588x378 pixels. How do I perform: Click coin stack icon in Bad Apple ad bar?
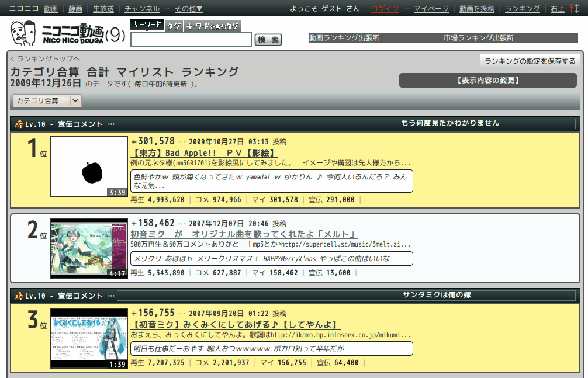point(18,124)
